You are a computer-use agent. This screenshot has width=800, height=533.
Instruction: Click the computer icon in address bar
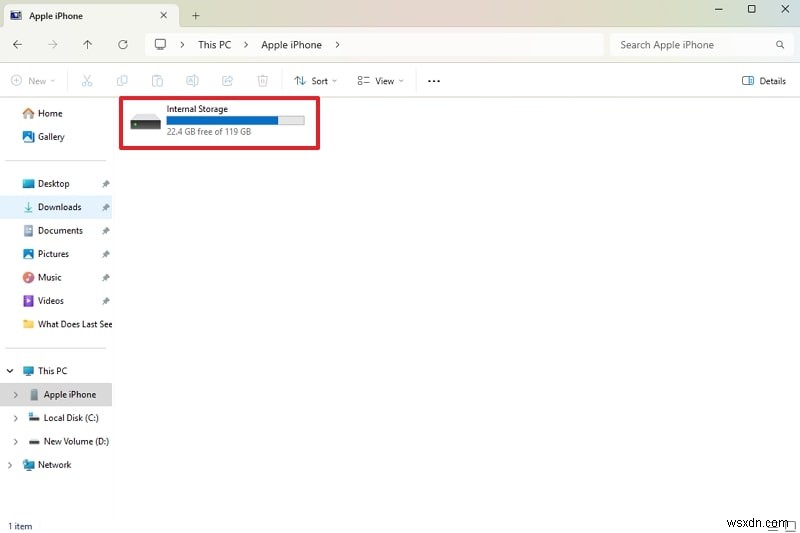160,44
